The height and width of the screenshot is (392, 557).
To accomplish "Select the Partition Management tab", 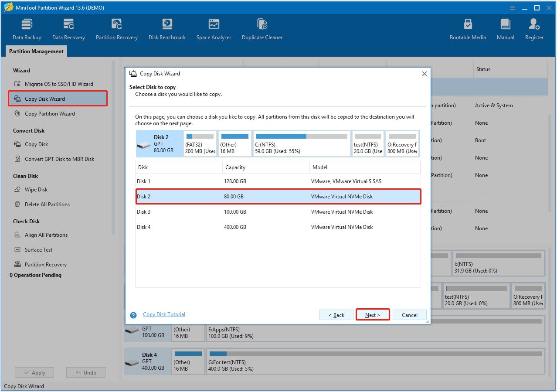I will pyautogui.click(x=36, y=51).
